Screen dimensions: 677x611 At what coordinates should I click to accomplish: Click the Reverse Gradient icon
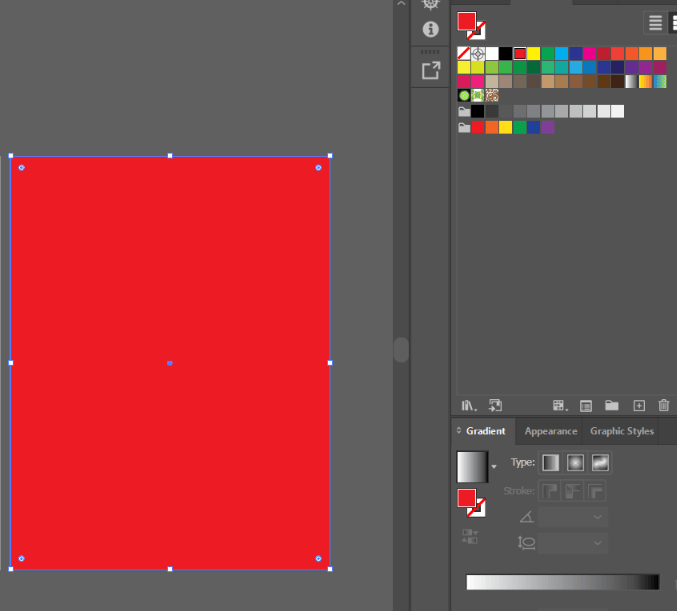(470, 536)
